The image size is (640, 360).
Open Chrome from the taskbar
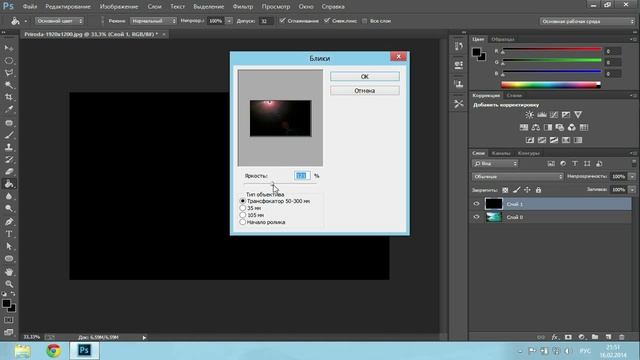point(53,351)
